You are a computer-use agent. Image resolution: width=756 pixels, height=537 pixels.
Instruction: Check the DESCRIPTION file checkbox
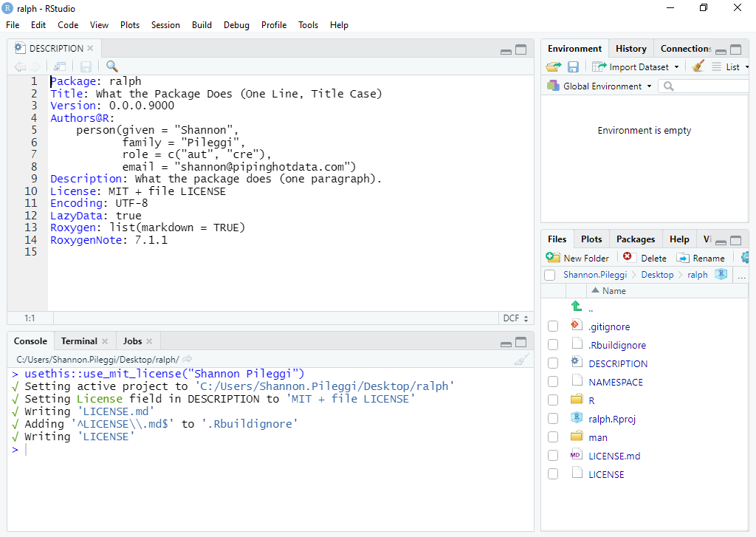click(553, 363)
